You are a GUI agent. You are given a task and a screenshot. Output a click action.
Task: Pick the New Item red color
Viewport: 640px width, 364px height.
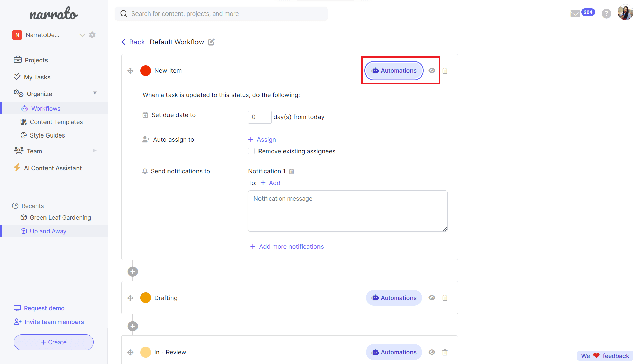[x=146, y=71]
